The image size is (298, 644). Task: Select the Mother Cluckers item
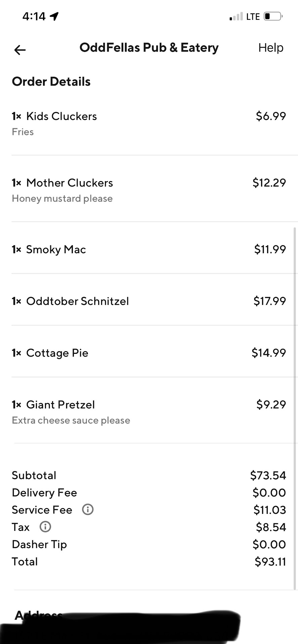70,183
